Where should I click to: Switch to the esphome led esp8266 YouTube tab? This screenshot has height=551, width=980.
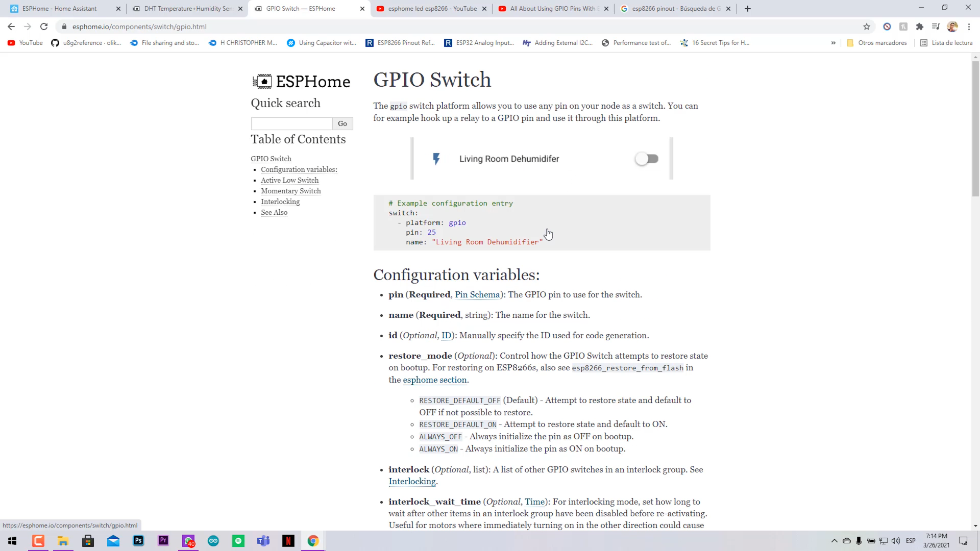(x=432, y=9)
